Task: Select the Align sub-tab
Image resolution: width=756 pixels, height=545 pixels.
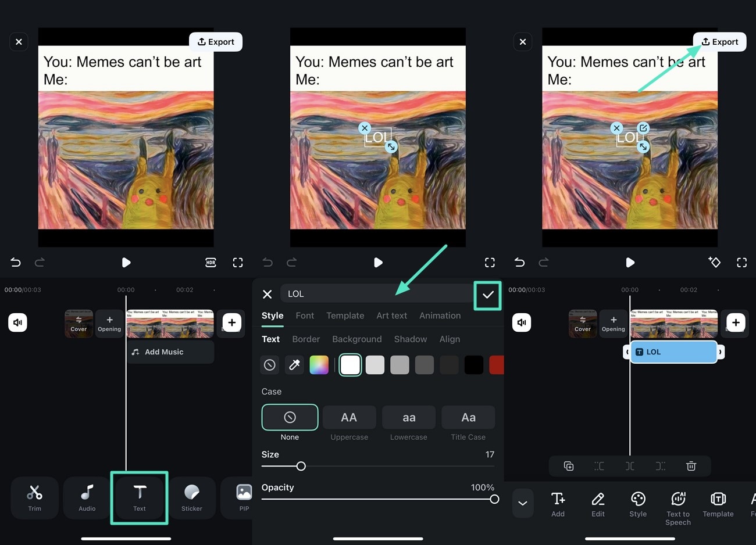Action: coord(450,339)
